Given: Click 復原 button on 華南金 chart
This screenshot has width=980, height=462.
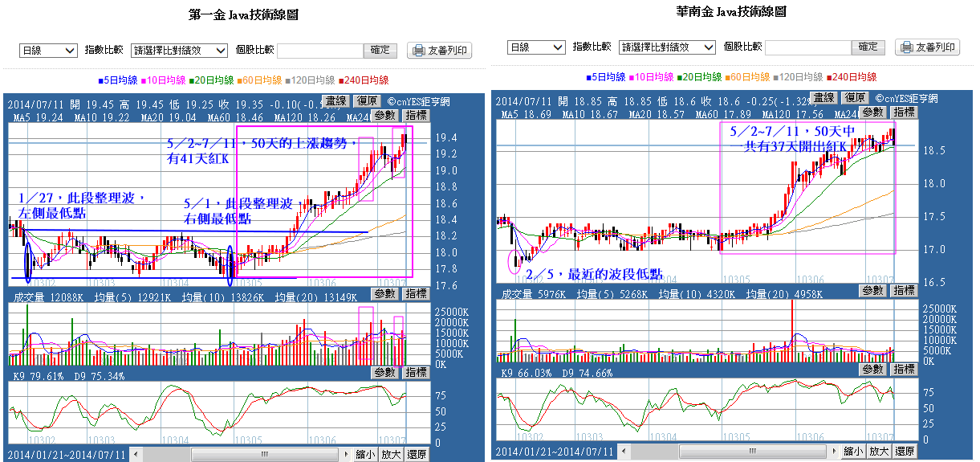Looking at the screenshot, I should (x=855, y=98).
